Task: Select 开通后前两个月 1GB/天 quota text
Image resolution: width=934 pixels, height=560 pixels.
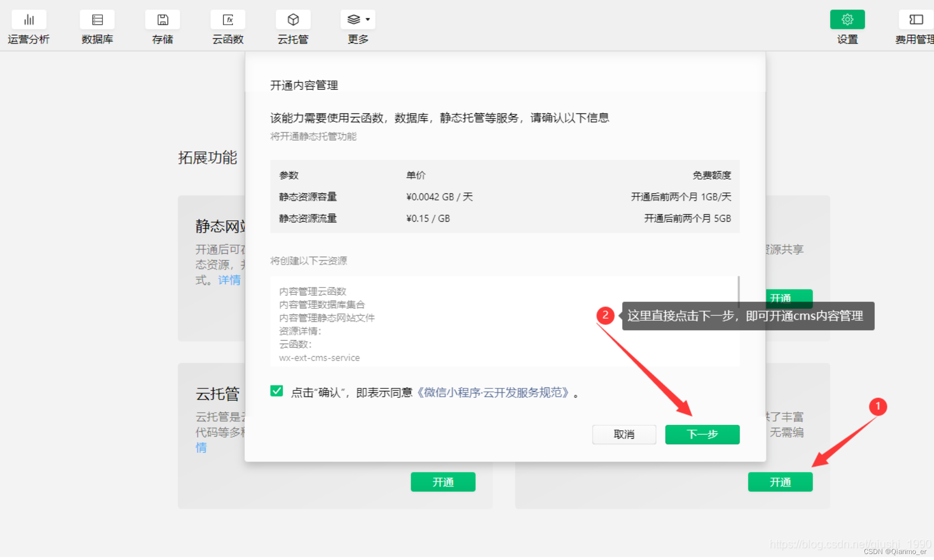Action: (x=681, y=197)
